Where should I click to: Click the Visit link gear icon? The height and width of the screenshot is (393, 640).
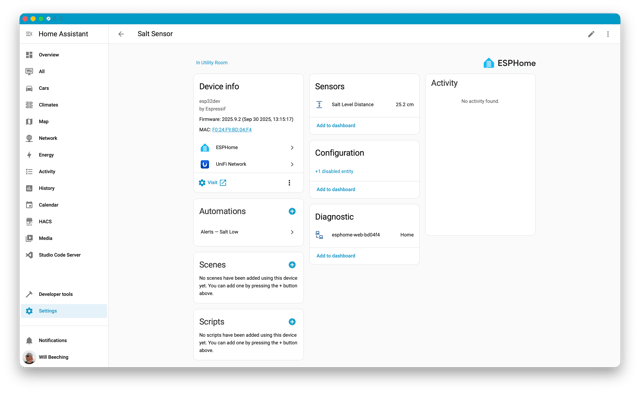click(x=202, y=183)
